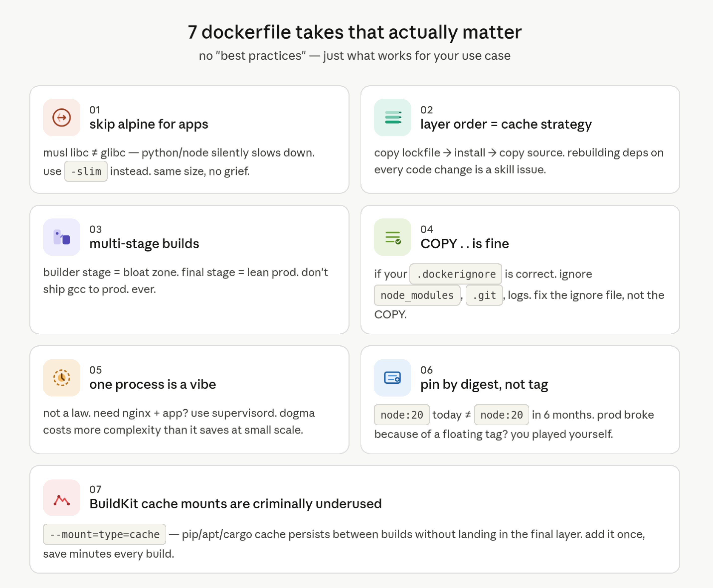Click the "pin by digest, not tag" heading
This screenshot has width=713, height=588.
[484, 384]
